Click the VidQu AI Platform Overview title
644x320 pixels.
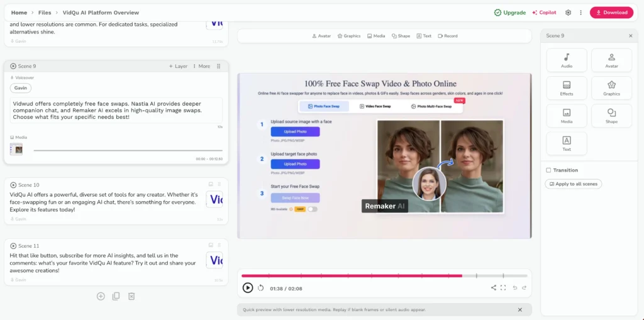click(101, 13)
